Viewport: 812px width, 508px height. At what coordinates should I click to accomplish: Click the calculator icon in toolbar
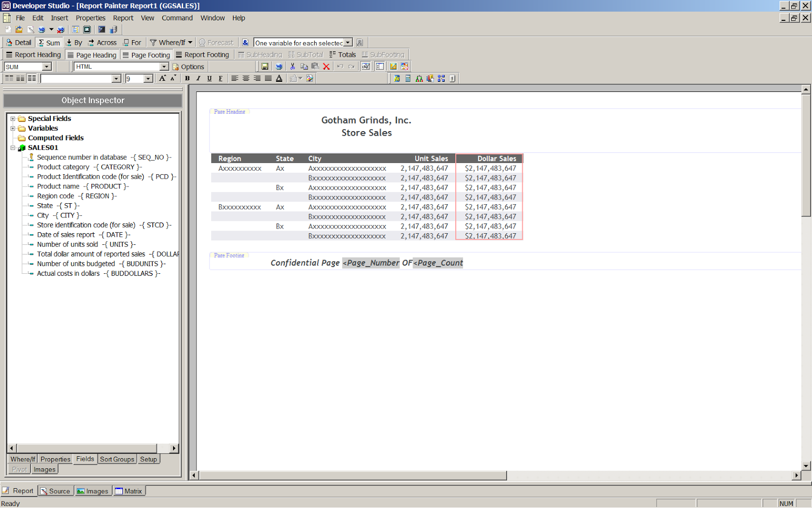[x=408, y=78]
